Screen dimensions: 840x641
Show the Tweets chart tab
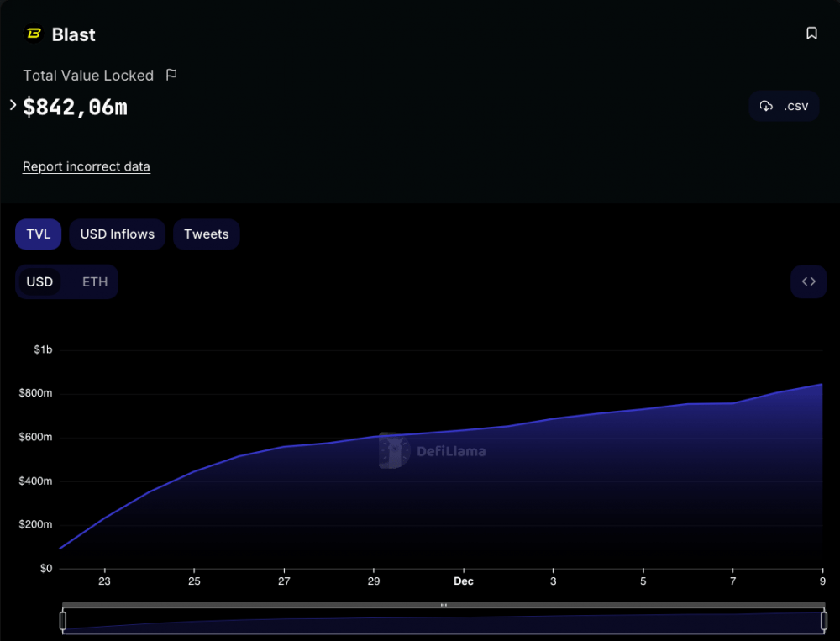click(x=207, y=234)
